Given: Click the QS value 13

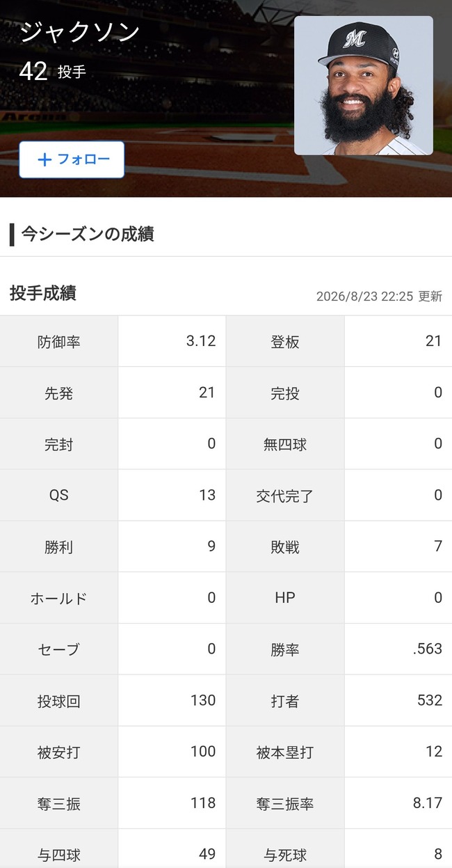Looking at the screenshot, I should pos(207,495).
